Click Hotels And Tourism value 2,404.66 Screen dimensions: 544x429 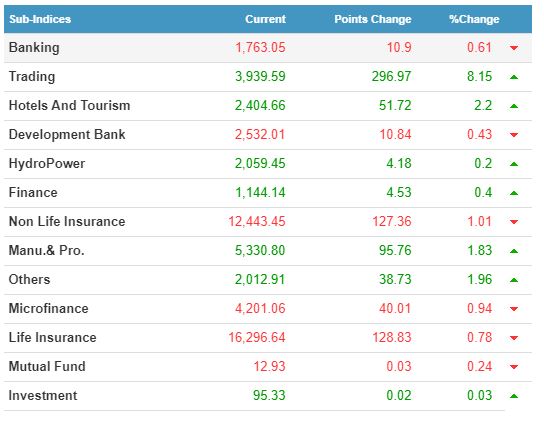pos(260,106)
